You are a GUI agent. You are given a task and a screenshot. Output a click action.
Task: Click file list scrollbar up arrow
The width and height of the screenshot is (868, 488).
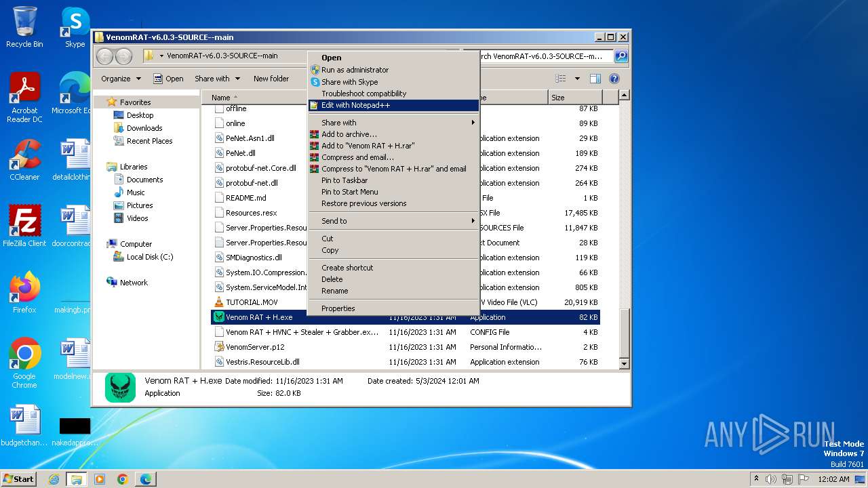tap(625, 96)
